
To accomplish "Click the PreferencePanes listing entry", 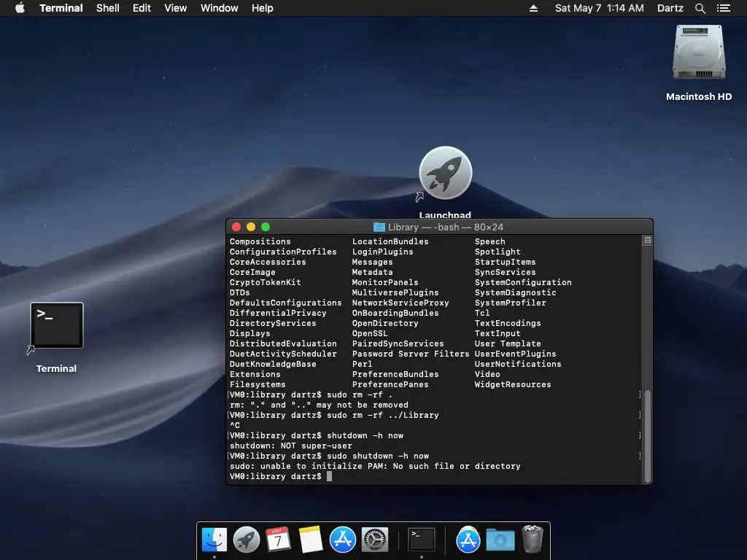I will click(390, 384).
